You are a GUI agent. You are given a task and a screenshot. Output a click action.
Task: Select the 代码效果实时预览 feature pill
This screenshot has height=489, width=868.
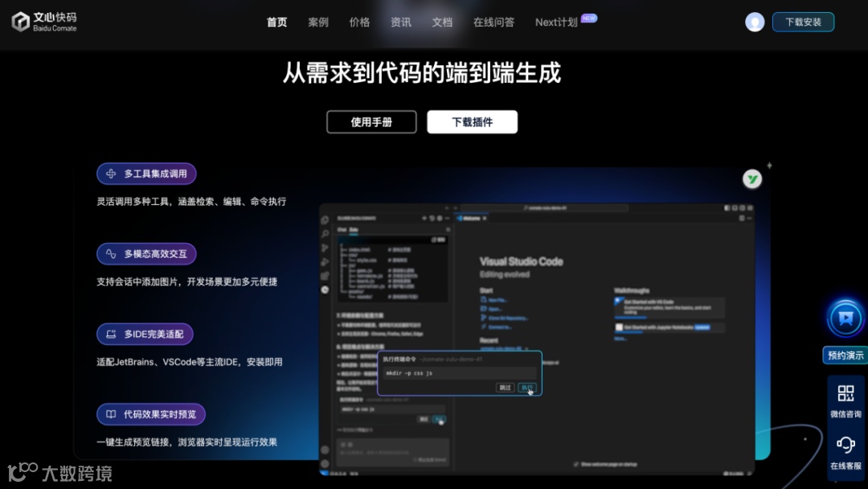pyautogui.click(x=151, y=414)
